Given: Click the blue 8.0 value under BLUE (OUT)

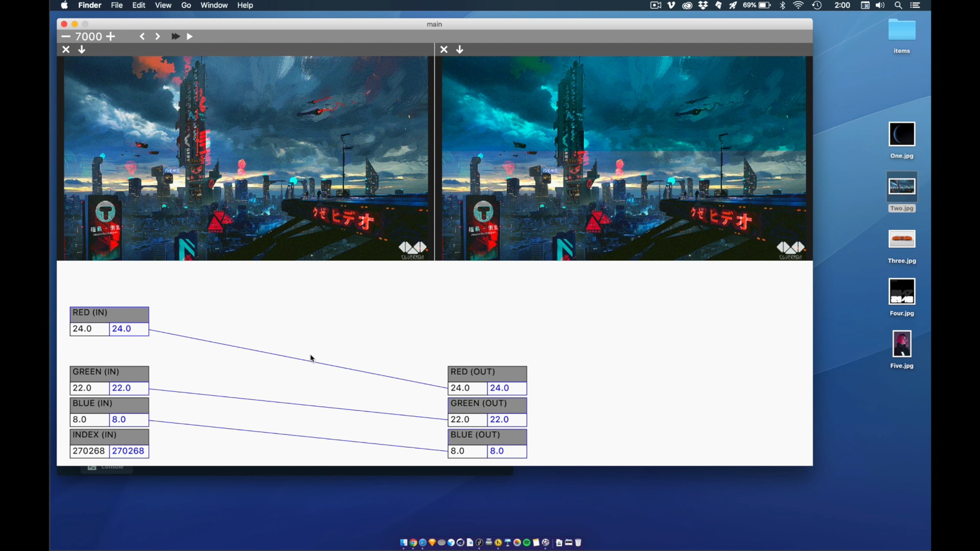Looking at the screenshot, I should coord(507,451).
